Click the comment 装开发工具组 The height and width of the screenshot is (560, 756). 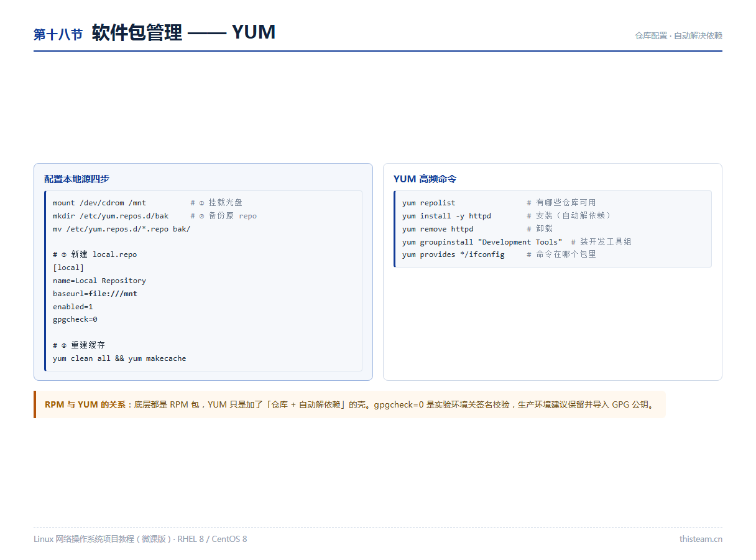pyautogui.click(x=601, y=242)
